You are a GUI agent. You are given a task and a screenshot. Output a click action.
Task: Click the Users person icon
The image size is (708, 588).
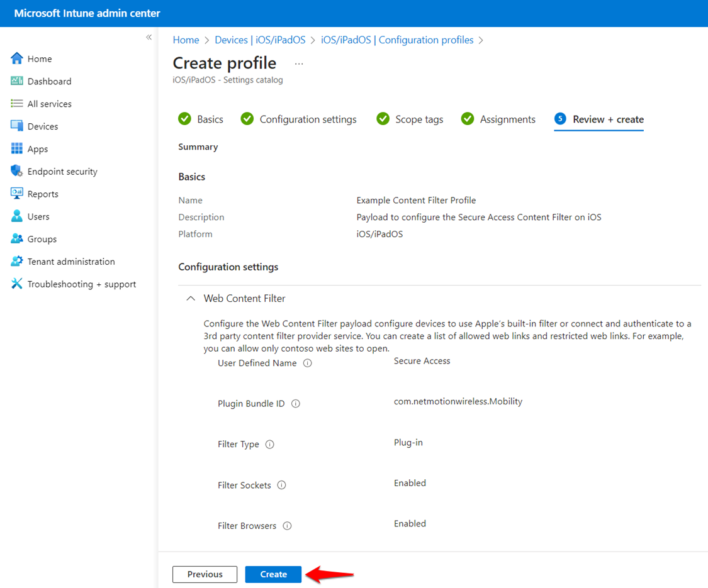pyautogui.click(x=17, y=216)
